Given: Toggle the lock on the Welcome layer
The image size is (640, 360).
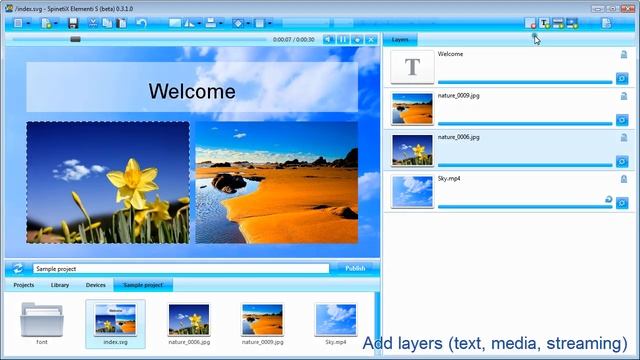Looking at the screenshot, I should click(x=624, y=54).
